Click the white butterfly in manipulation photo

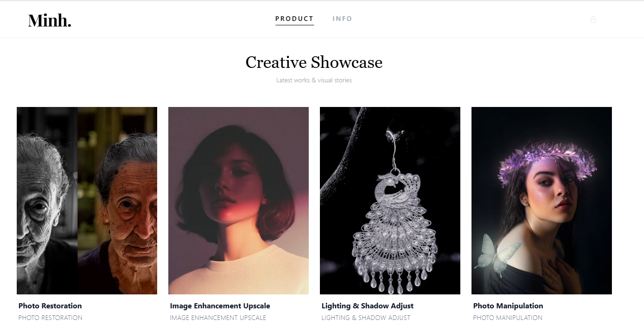pos(498,254)
